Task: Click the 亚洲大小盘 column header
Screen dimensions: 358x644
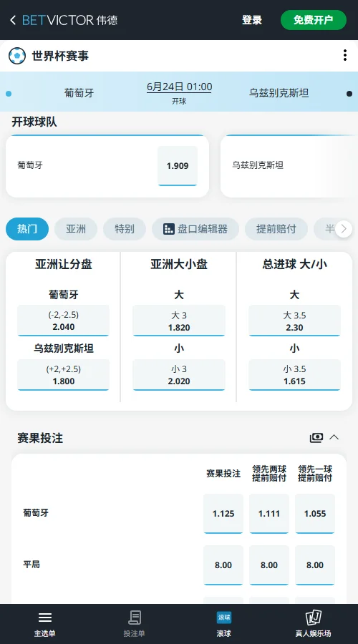Action: pyautogui.click(x=179, y=265)
